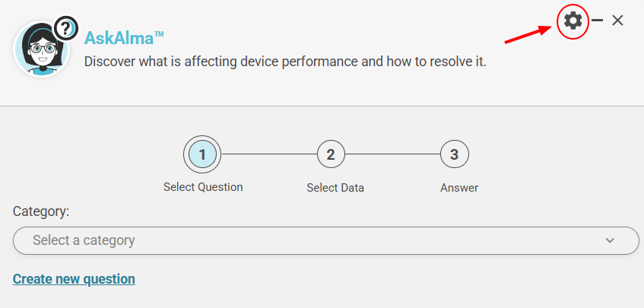Close the AskAlma window

point(617,21)
